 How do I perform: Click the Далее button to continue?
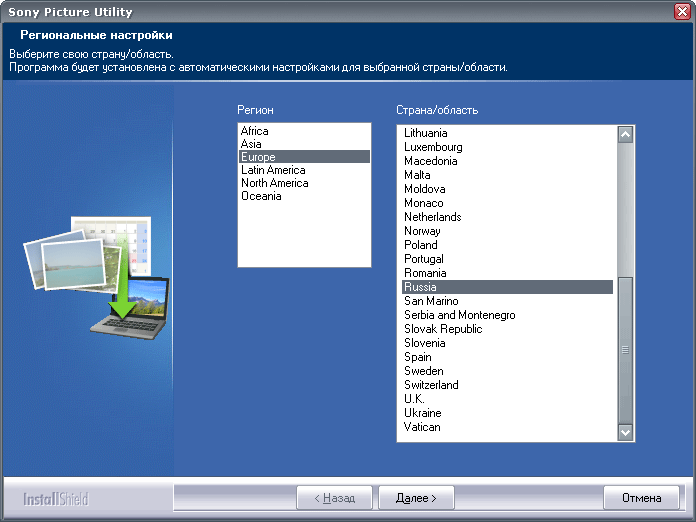[416, 498]
